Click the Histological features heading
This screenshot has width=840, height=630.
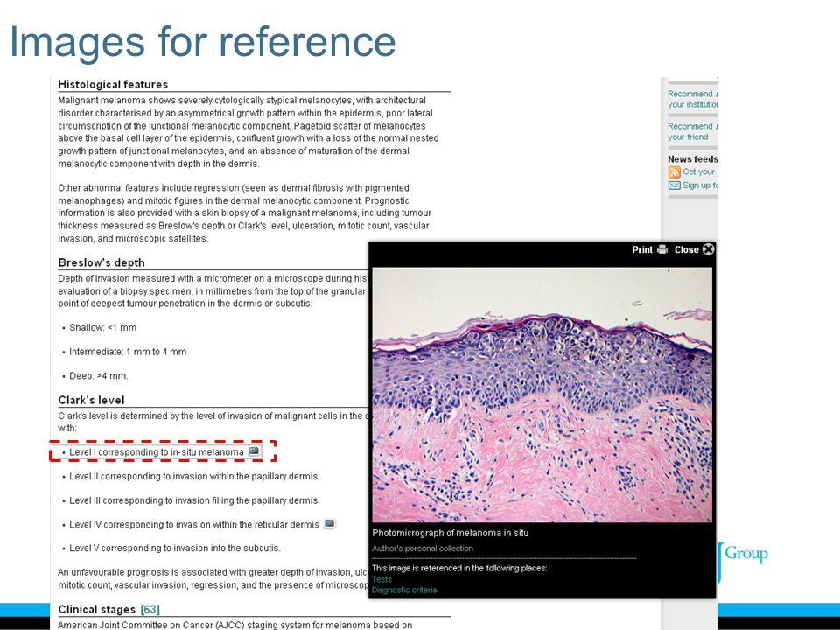(x=113, y=85)
